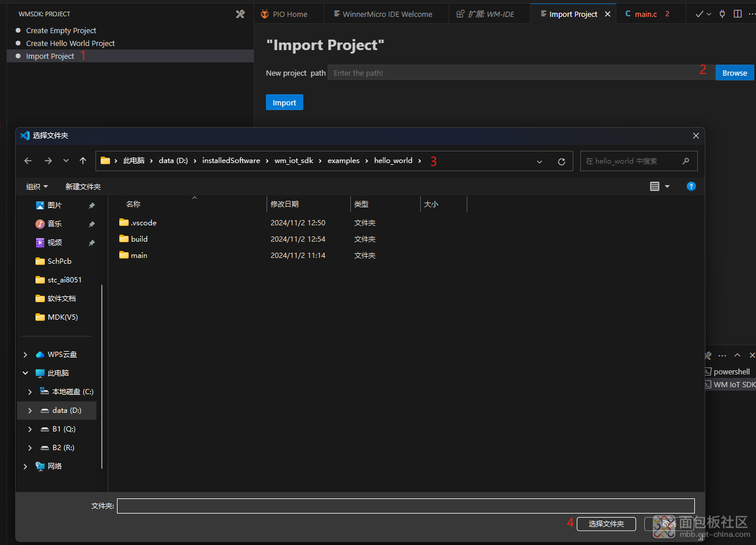This screenshot has height=545, width=756.
Task: Click the split editor icon
Action: click(x=737, y=14)
